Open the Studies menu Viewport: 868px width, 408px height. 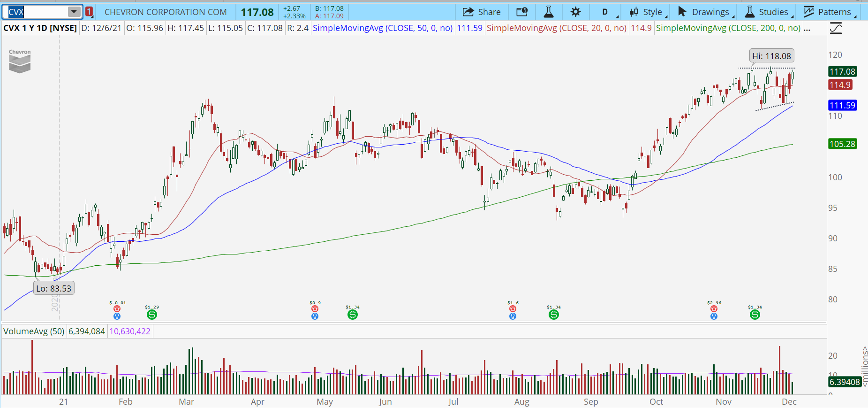pos(769,12)
